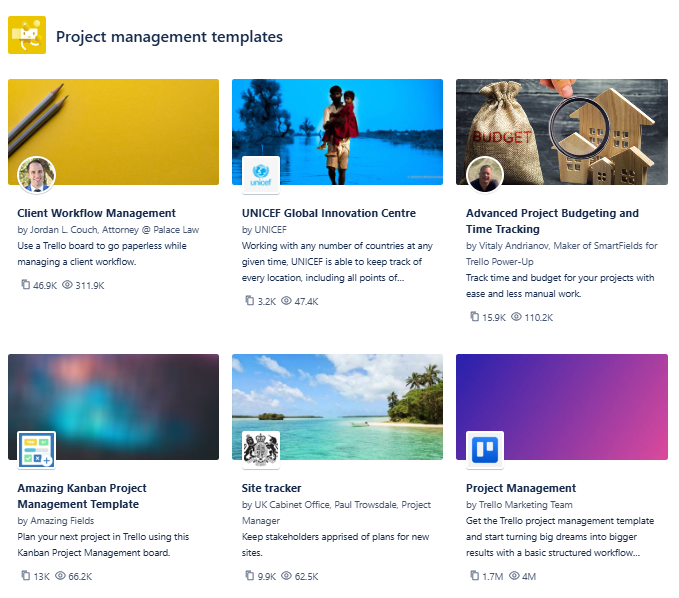Click the UNICEF logo badge
Screen dimensions: 679x598
(x=261, y=175)
